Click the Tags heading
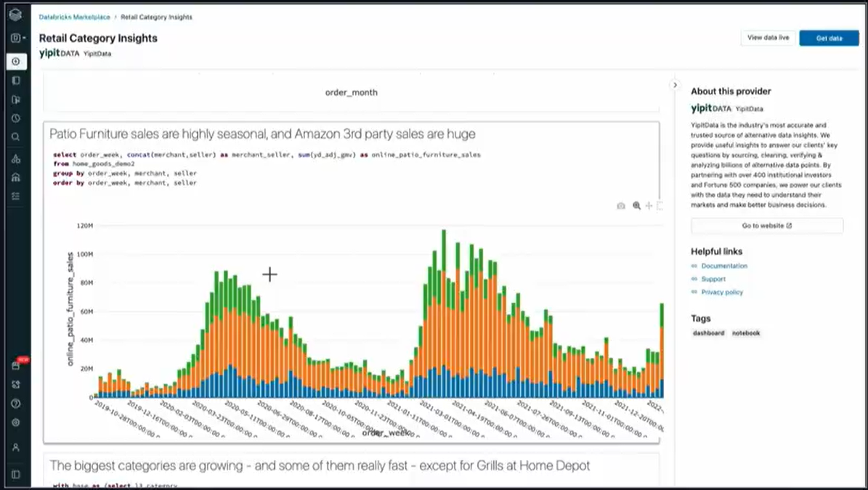Viewport: 868px width, 490px height. (x=700, y=319)
